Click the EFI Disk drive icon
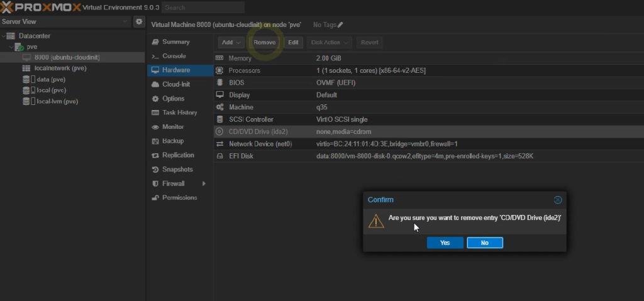This screenshot has height=301, width=644. point(219,156)
